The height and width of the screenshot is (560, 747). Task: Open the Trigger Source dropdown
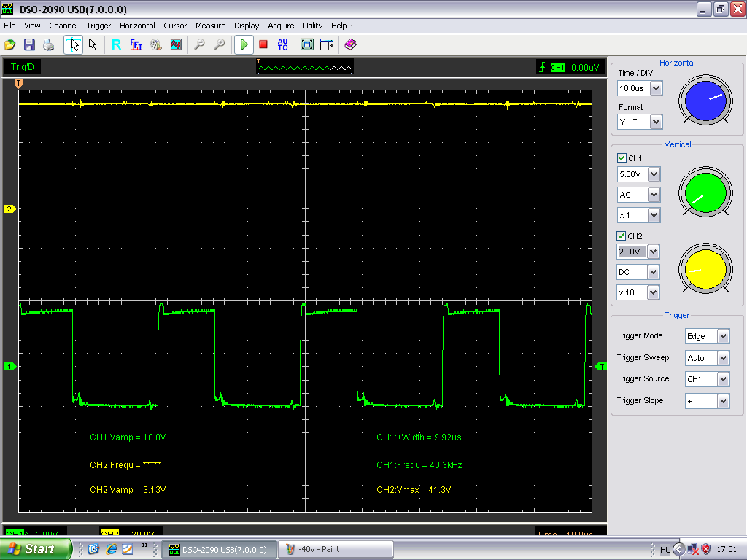723,379
